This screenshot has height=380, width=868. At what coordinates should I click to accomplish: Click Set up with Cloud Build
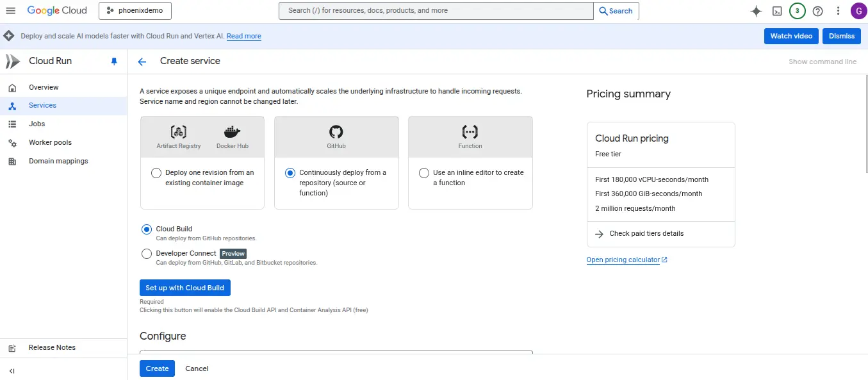[185, 288]
